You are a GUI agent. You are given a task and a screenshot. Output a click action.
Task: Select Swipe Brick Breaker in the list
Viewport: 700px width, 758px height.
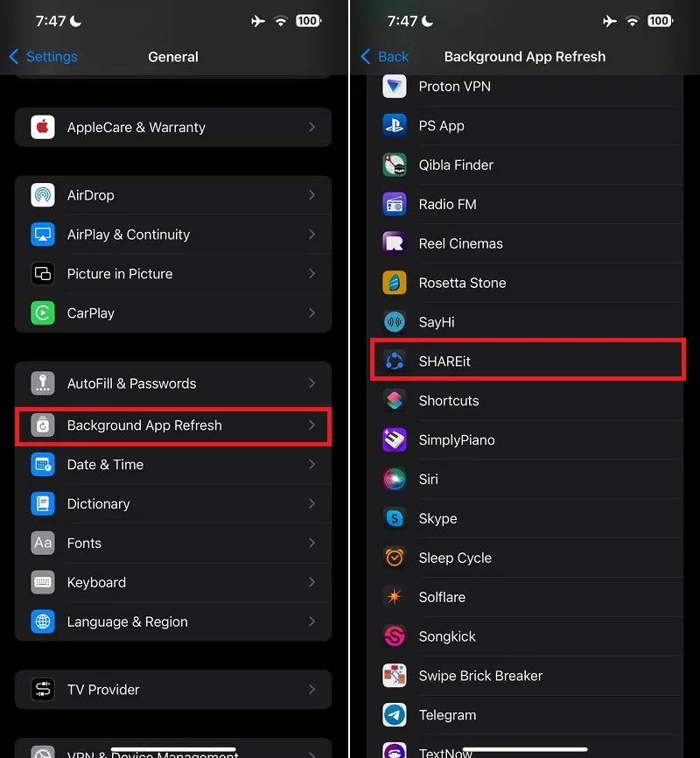tap(525, 676)
